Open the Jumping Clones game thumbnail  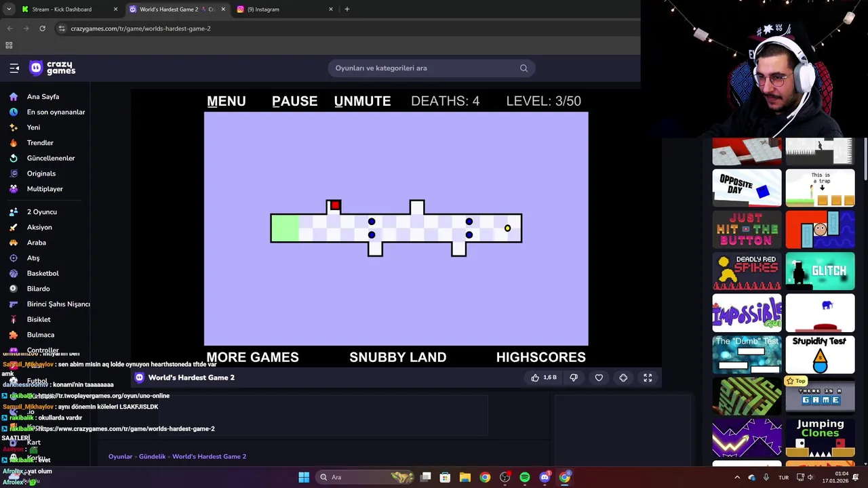coord(820,438)
